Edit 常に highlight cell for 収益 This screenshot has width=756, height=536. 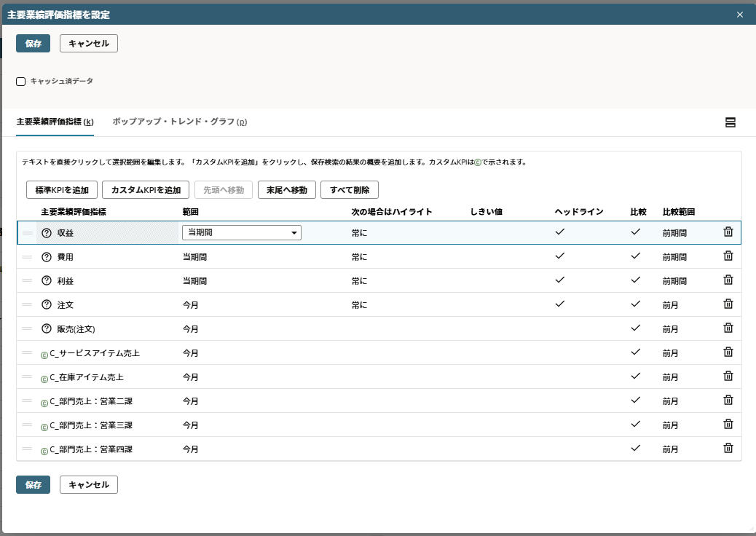coord(359,233)
